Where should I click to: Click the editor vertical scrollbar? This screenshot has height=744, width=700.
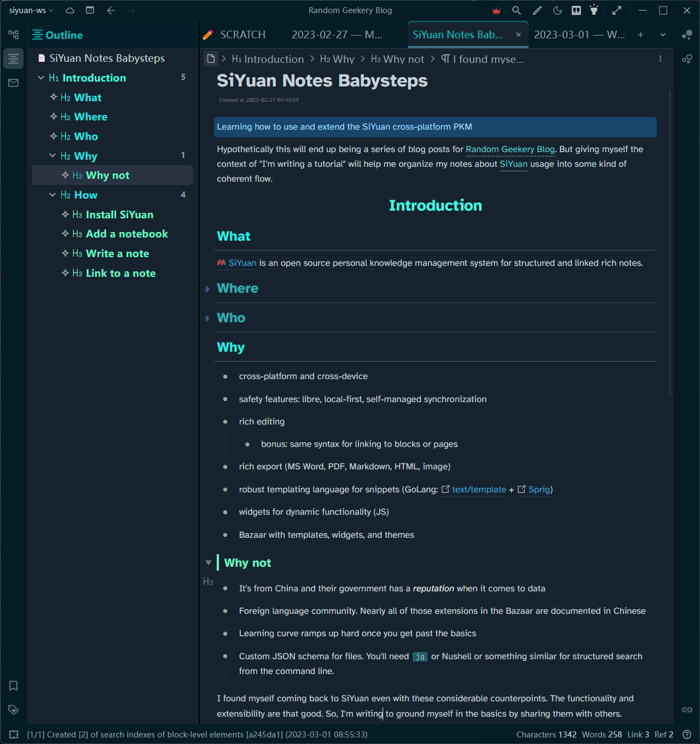click(x=670, y=242)
